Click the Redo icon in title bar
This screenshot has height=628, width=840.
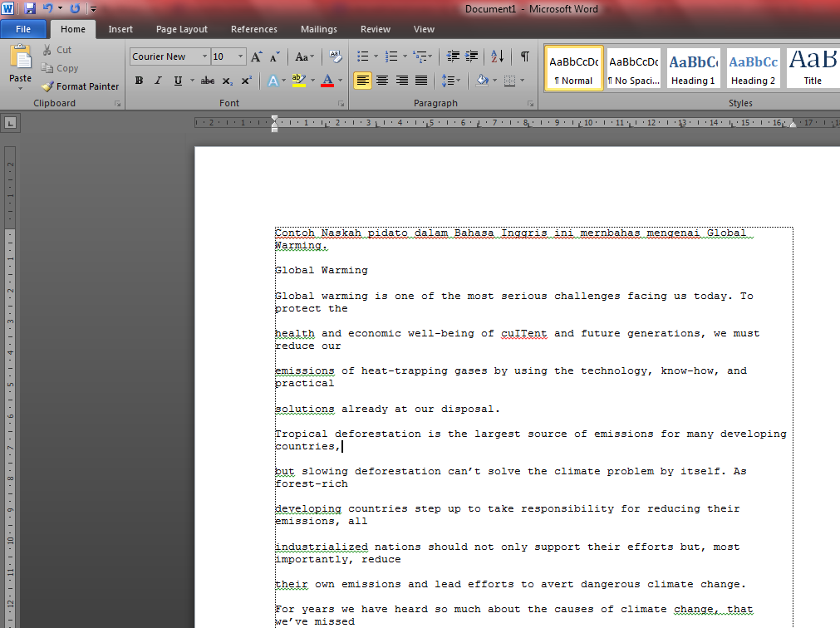[75, 8]
